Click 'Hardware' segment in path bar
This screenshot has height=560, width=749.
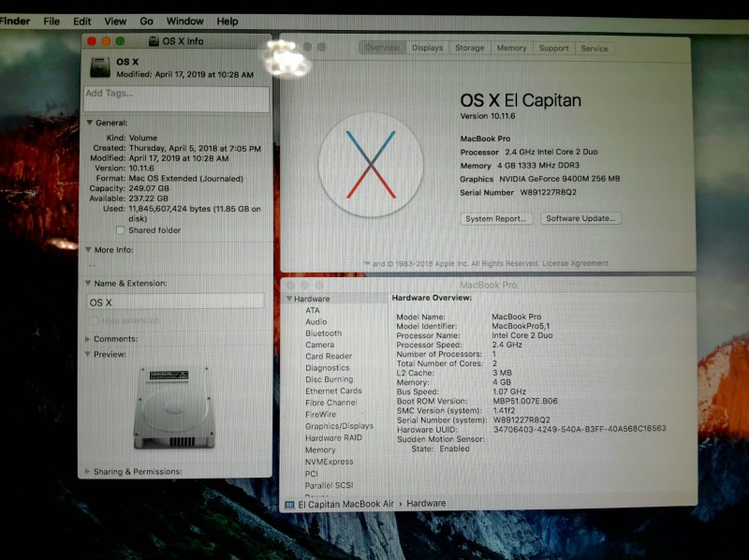(x=426, y=504)
